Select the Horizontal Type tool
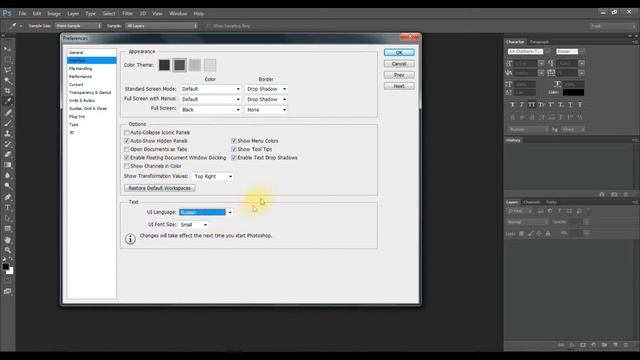640x360 pixels. coord(8,207)
